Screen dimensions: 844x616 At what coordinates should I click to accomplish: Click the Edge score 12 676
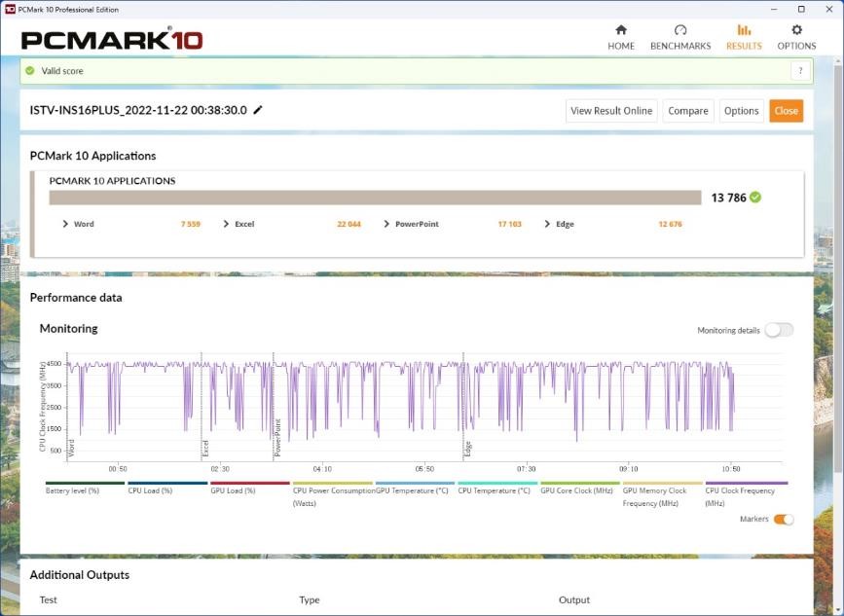[x=670, y=224]
